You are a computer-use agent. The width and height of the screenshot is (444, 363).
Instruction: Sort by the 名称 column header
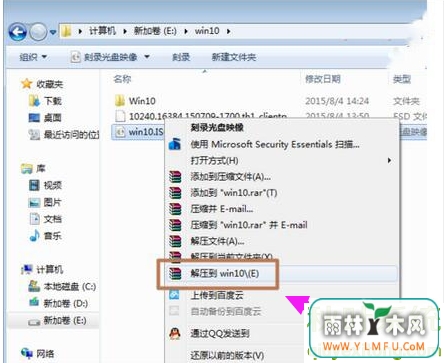pos(122,79)
